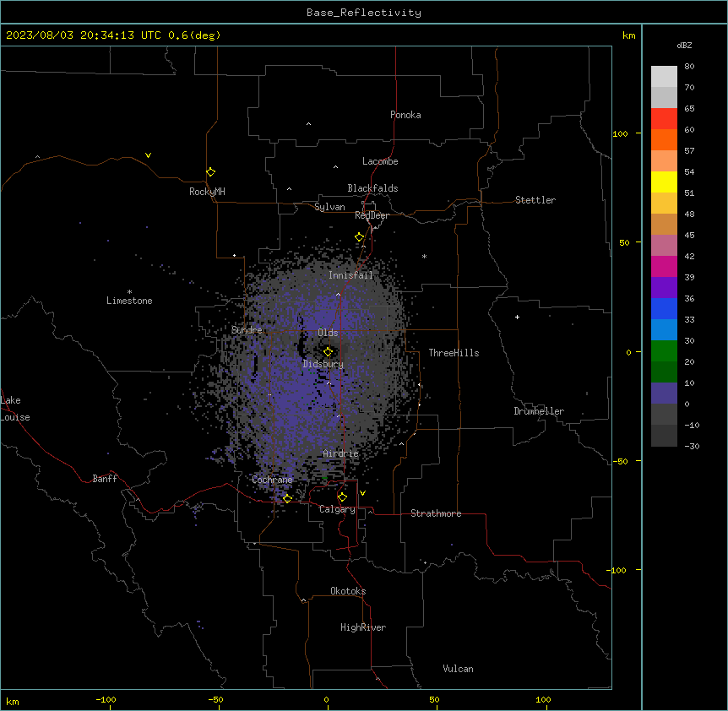Click the Strathmore label
Screen dimensions: 728x711
click(x=436, y=513)
